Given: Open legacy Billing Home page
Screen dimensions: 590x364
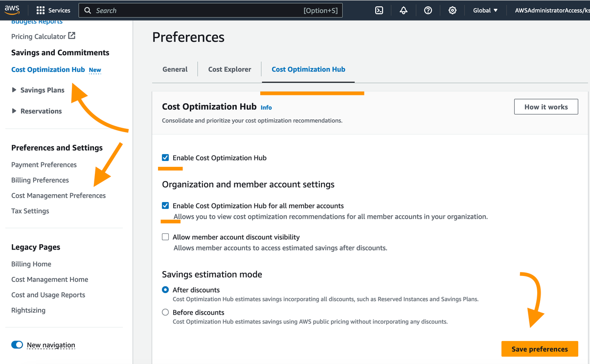Looking at the screenshot, I should (31, 264).
